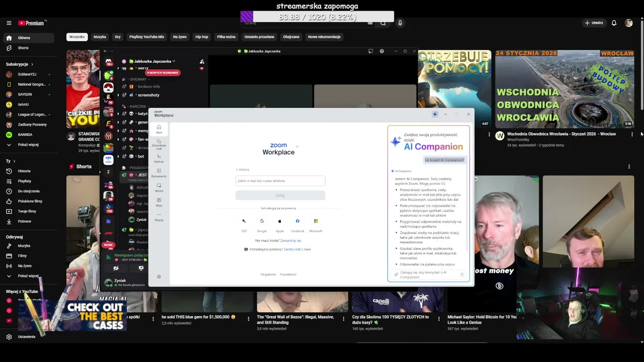Open YouTube account avatar
This screenshot has width=644, height=362.
[x=628, y=23]
